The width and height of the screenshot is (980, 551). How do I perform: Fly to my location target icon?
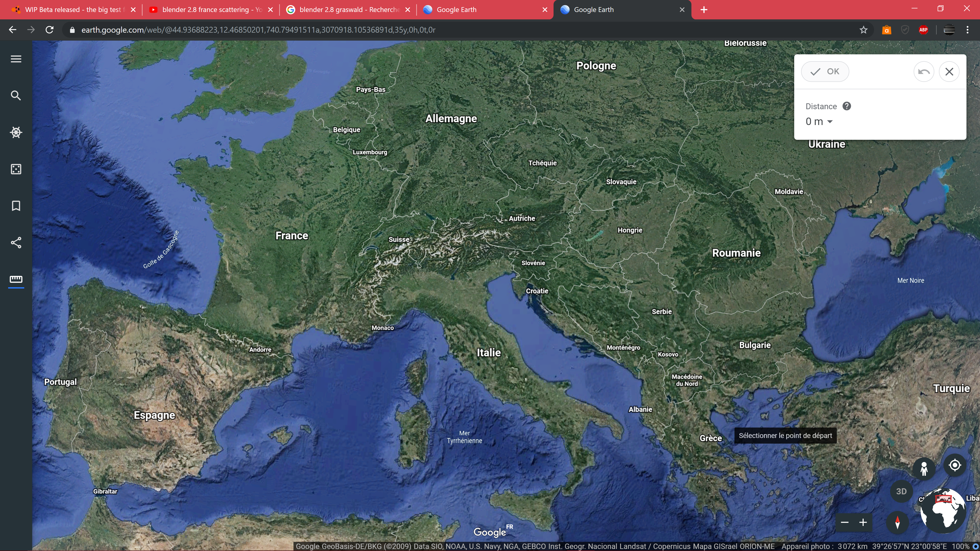pyautogui.click(x=955, y=465)
